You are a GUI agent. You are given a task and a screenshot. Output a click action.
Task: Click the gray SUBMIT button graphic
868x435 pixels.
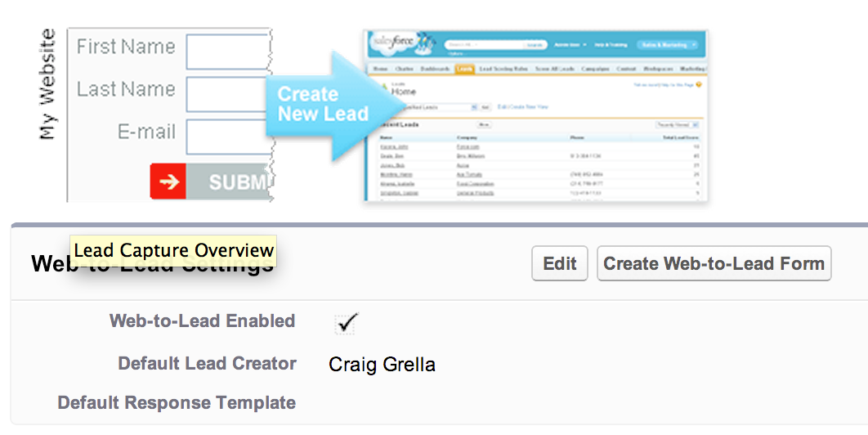[x=229, y=182]
